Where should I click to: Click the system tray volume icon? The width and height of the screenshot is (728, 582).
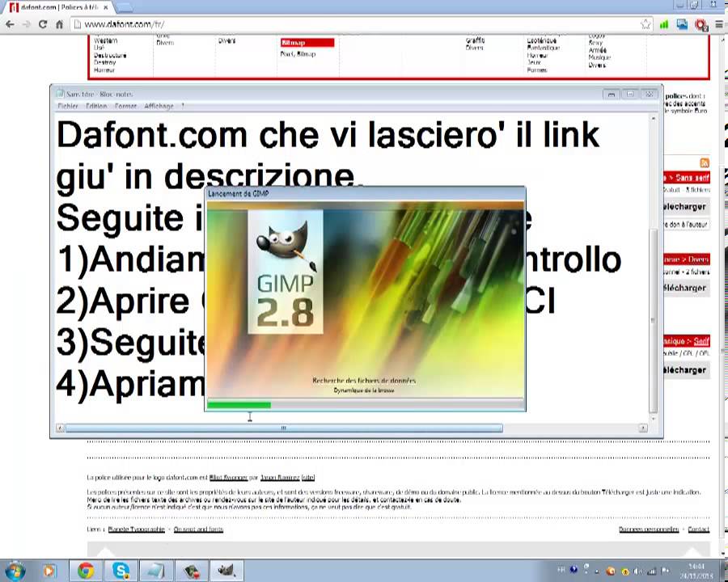coord(638,571)
